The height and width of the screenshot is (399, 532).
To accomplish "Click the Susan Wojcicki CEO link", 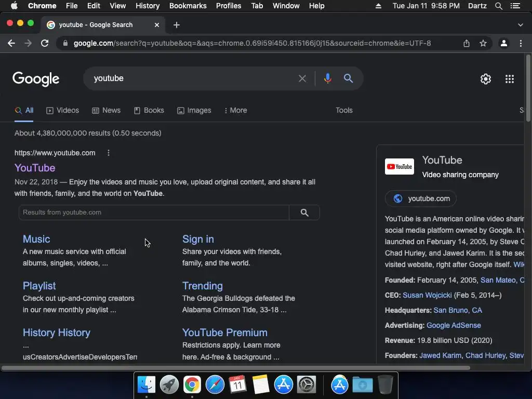I will [427, 295].
